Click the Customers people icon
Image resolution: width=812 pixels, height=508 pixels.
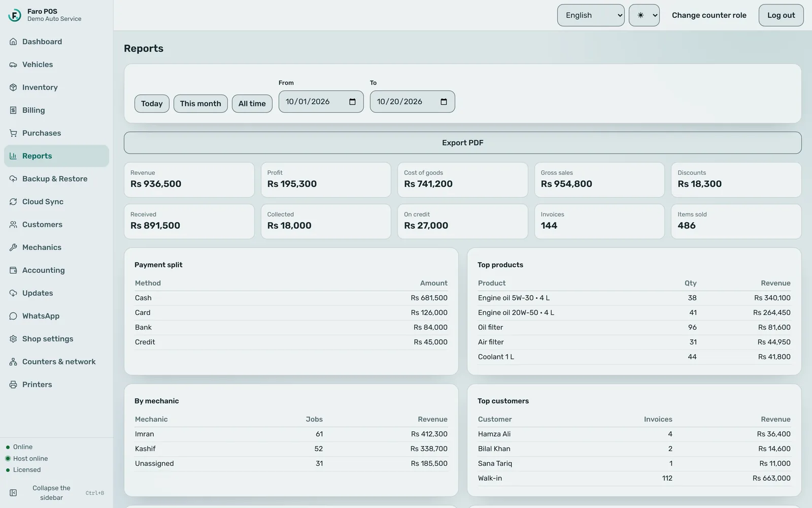point(13,225)
